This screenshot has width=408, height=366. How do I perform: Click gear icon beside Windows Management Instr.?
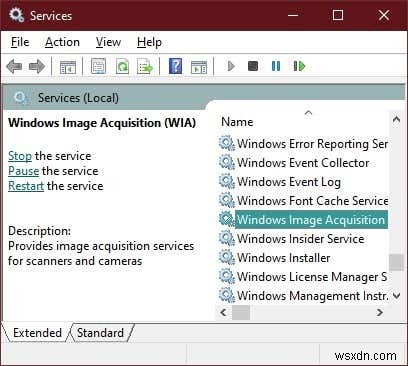pos(227,295)
